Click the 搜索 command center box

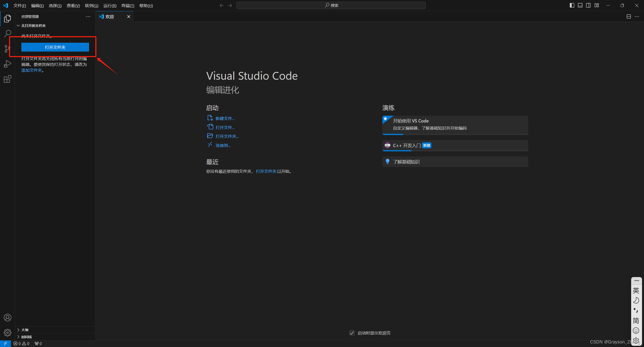pos(331,5)
